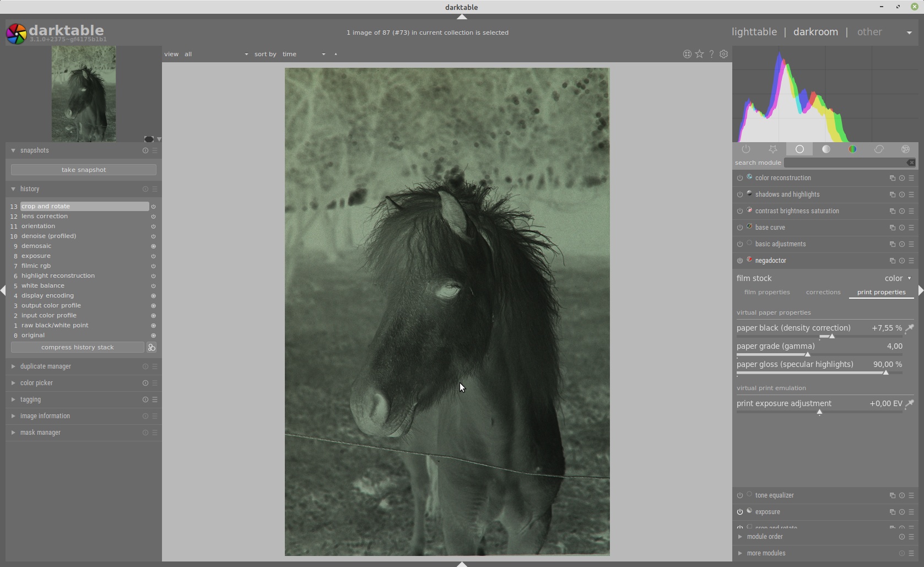Viewport: 924px width, 567px height.
Task: Switch to the lighttable view
Action: [x=754, y=32]
